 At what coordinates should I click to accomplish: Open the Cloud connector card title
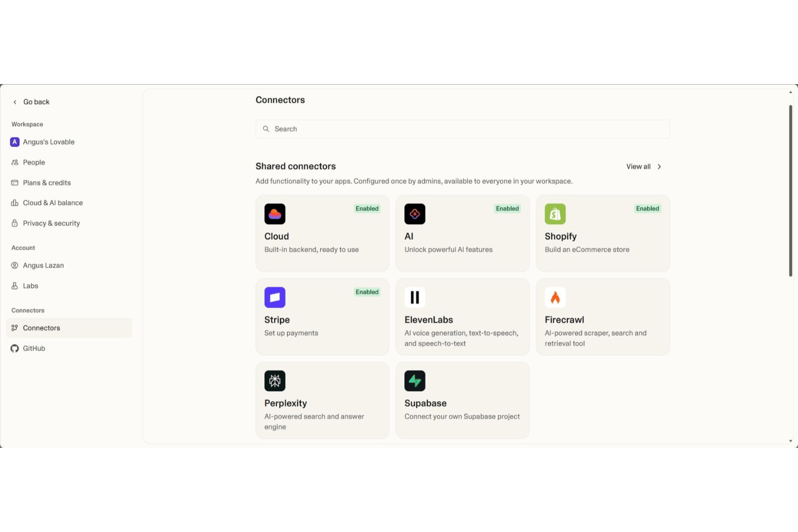tap(277, 236)
